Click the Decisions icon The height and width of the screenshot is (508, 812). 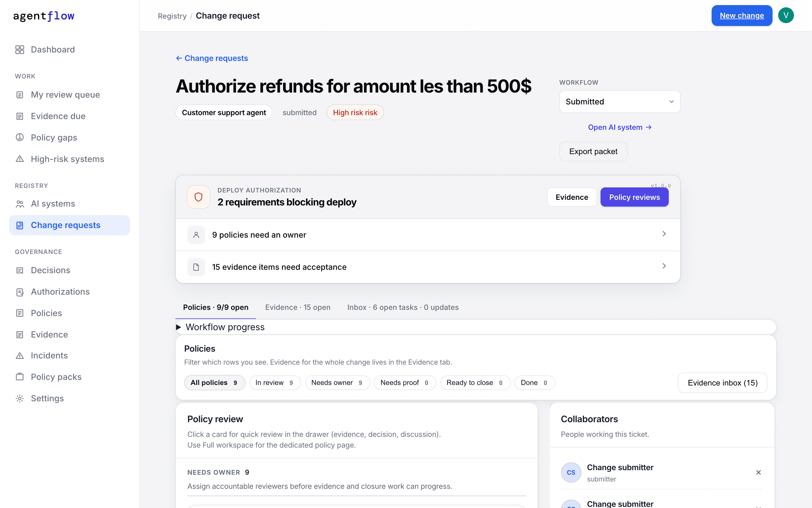point(20,270)
